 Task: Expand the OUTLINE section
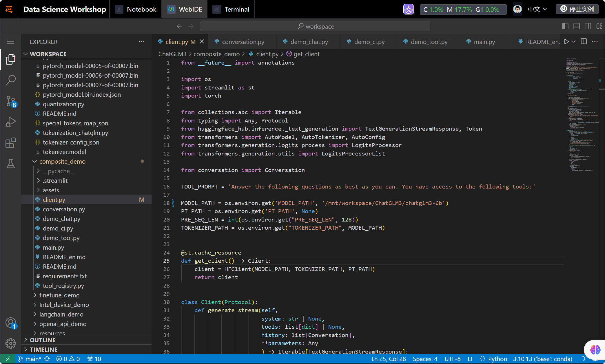pyautogui.click(x=43, y=340)
